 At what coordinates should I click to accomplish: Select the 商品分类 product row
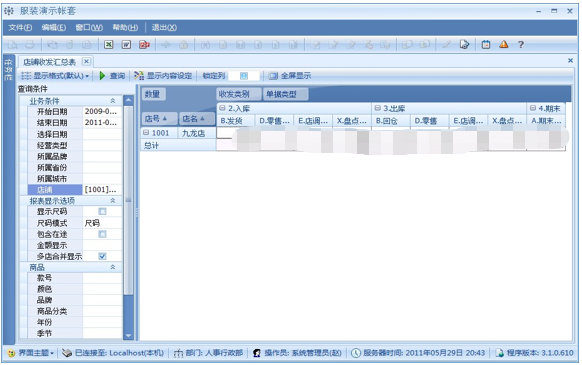click(75, 311)
